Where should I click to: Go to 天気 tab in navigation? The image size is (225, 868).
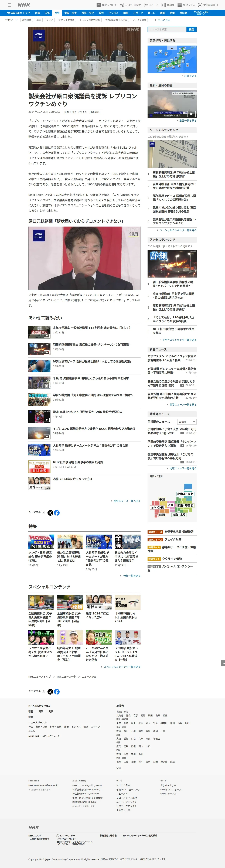tap(47, 13)
